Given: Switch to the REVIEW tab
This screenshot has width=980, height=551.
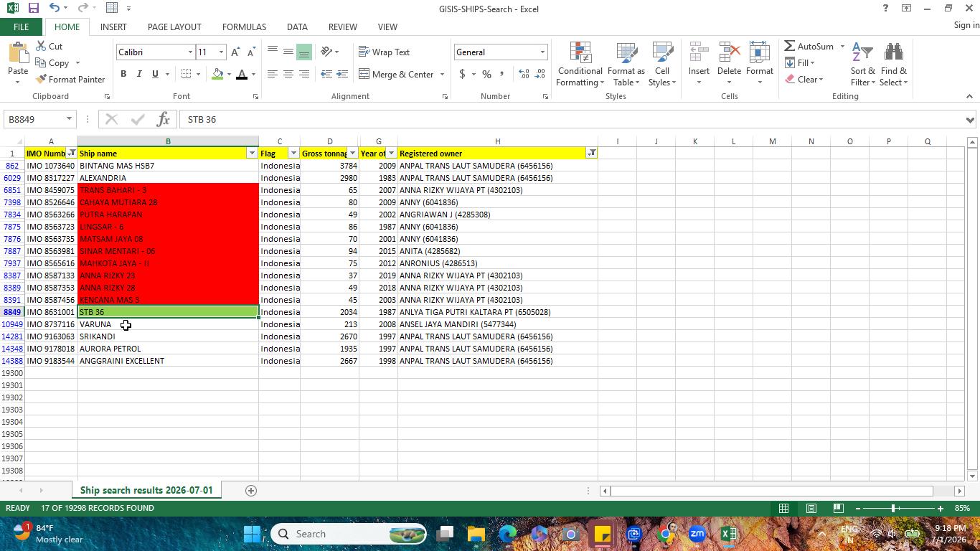Looking at the screenshot, I should click(343, 27).
